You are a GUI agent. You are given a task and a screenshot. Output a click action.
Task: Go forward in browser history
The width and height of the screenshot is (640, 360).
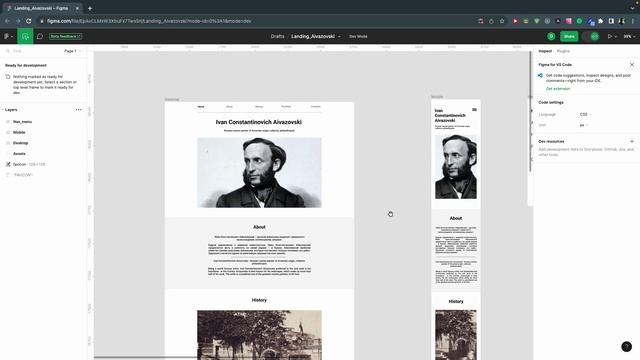point(18,21)
